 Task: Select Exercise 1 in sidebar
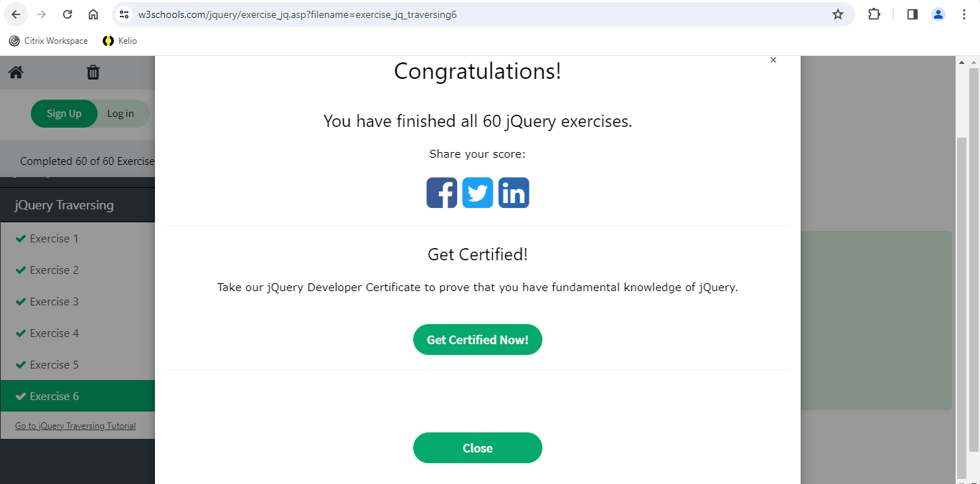[55, 239]
